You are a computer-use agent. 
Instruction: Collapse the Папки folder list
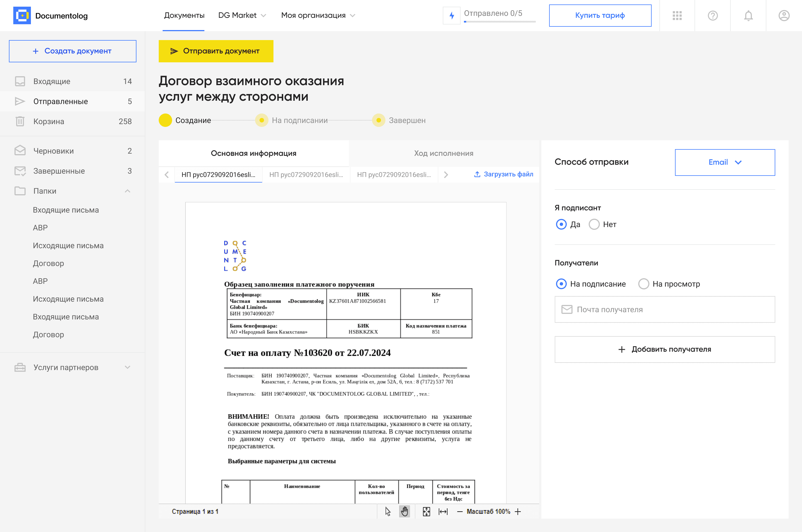click(127, 191)
